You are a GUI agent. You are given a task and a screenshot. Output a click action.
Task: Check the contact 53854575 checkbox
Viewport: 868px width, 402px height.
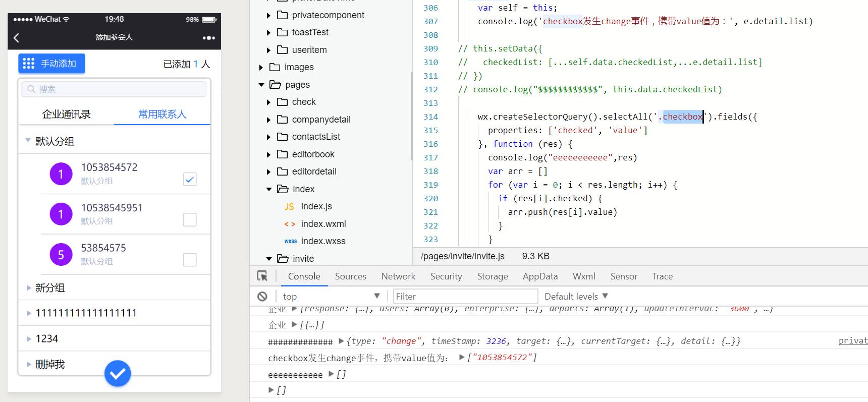point(190,260)
